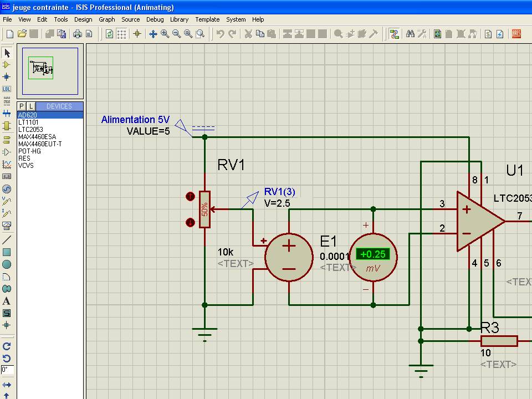Screen dimensions: 532x399
Task: Click the Netlist to ARES icon
Action: [x=516, y=34]
